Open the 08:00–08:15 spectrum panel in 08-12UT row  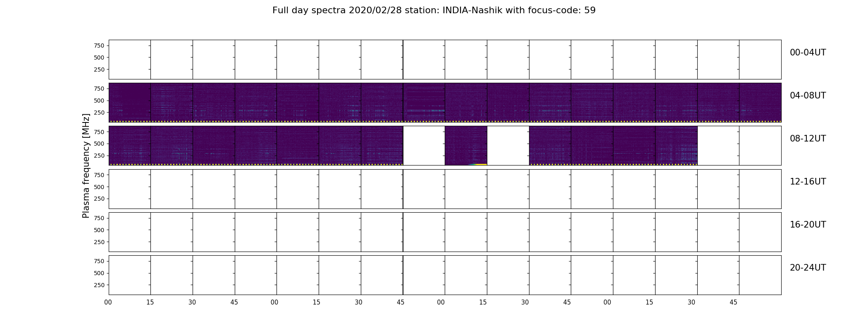click(130, 146)
